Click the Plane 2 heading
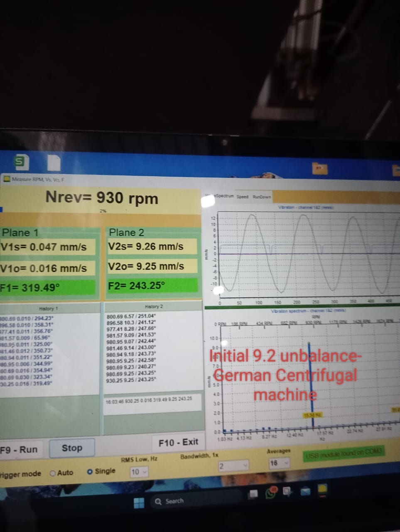 tap(126, 232)
